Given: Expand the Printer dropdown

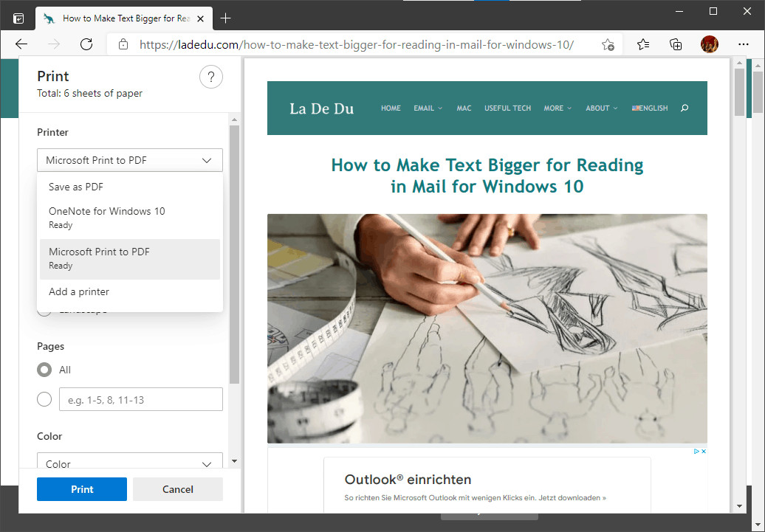Looking at the screenshot, I should (130, 160).
